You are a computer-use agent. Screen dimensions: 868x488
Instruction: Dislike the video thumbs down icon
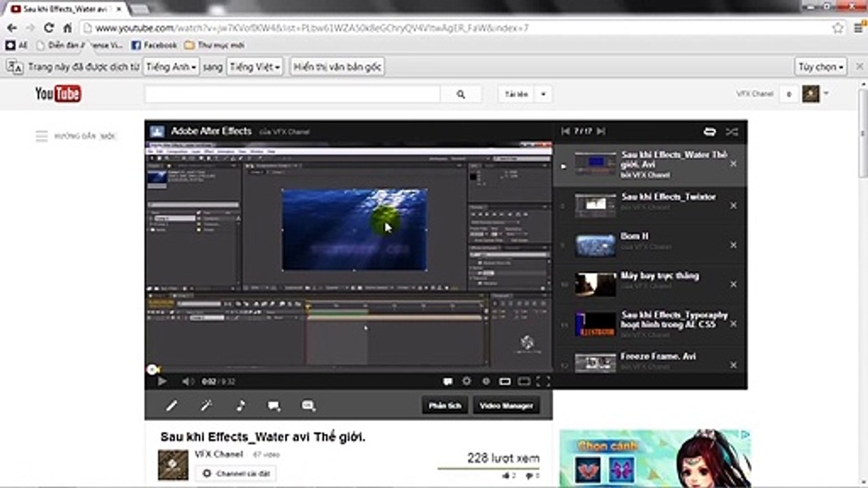(530, 476)
